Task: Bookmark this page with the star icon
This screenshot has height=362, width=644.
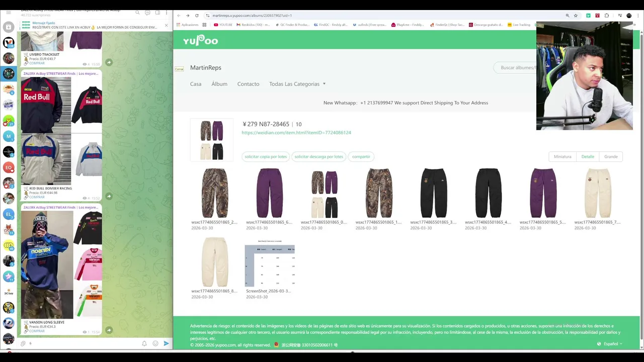Action: click(576, 16)
